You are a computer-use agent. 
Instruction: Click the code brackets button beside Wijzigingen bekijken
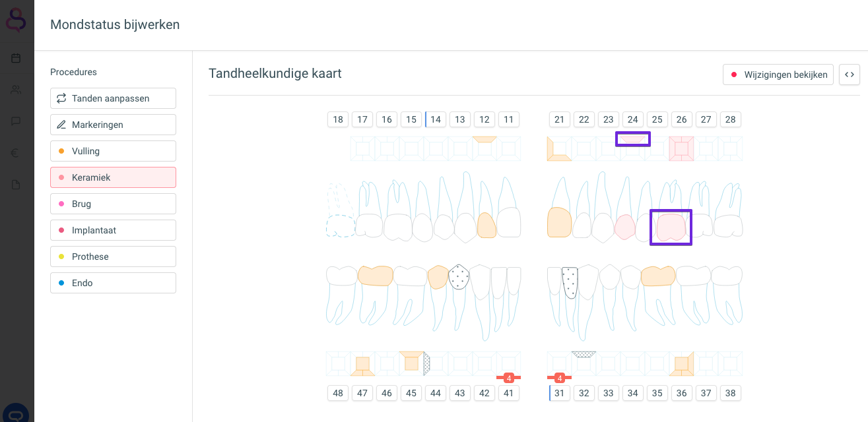850,75
